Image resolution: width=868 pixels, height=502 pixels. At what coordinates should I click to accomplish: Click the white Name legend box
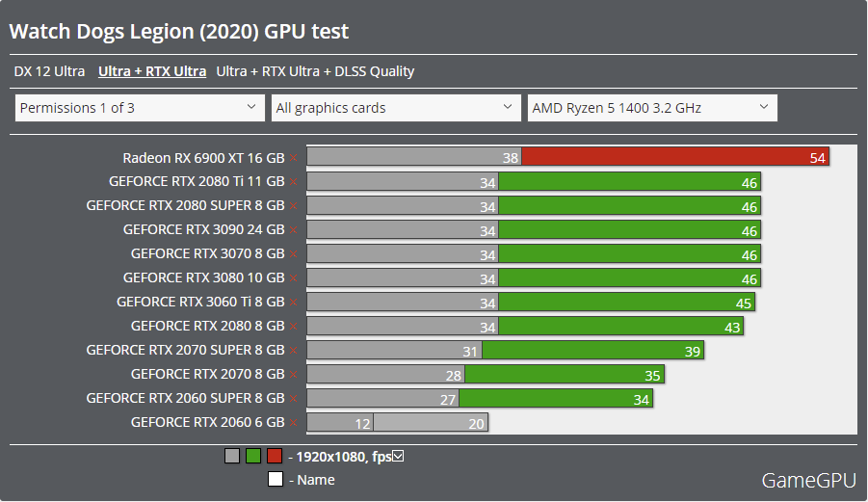(x=276, y=480)
